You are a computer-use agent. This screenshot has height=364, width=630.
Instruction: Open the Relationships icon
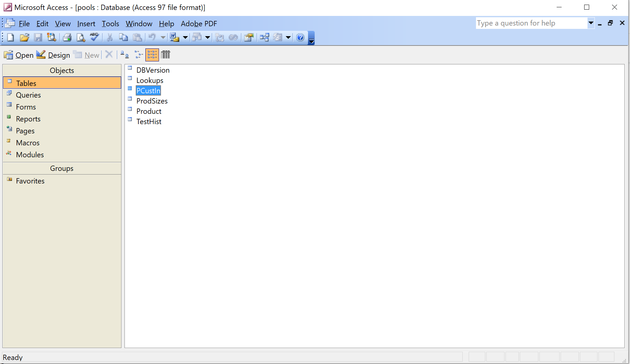pos(265,37)
